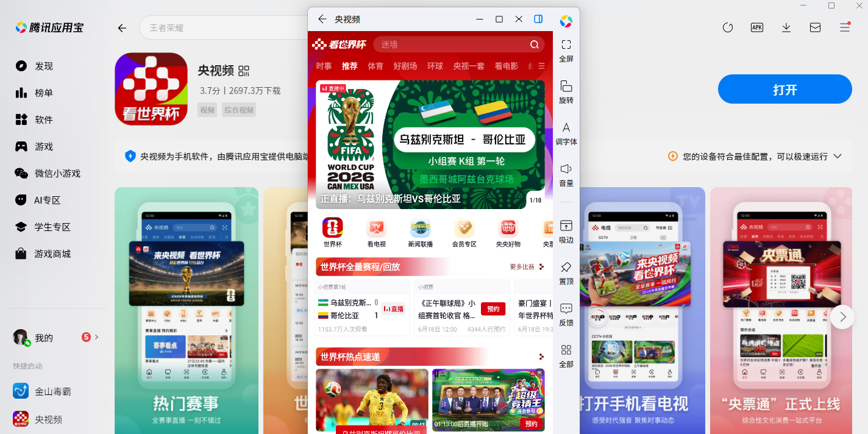The image size is (868, 434).
Task: Open the 热门赛事 screenshot card
Action: click(187, 310)
